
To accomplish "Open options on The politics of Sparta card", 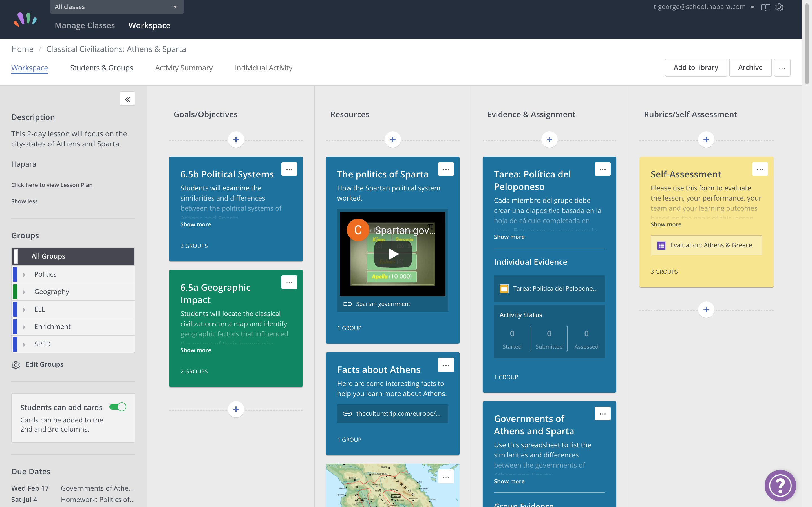I will (445, 169).
